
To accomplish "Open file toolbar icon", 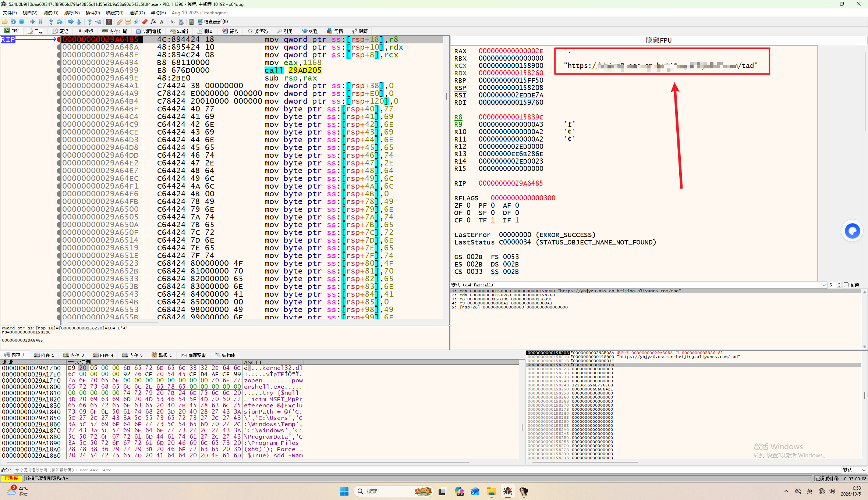I will (x=5, y=22).
